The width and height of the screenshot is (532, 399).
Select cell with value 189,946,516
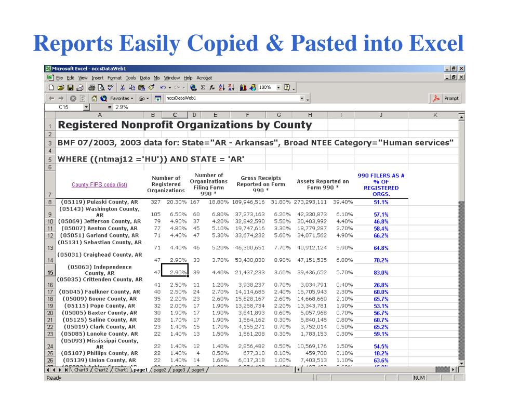pos(248,202)
